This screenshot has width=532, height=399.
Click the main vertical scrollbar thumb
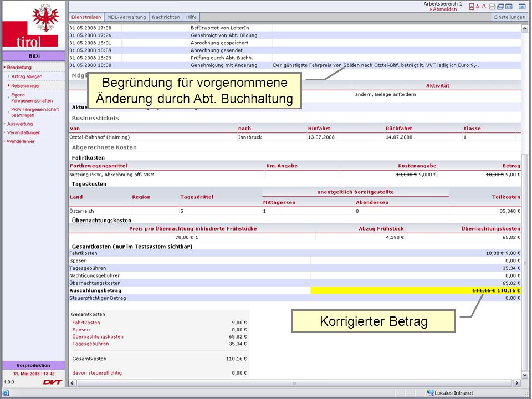(x=525, y=263)
